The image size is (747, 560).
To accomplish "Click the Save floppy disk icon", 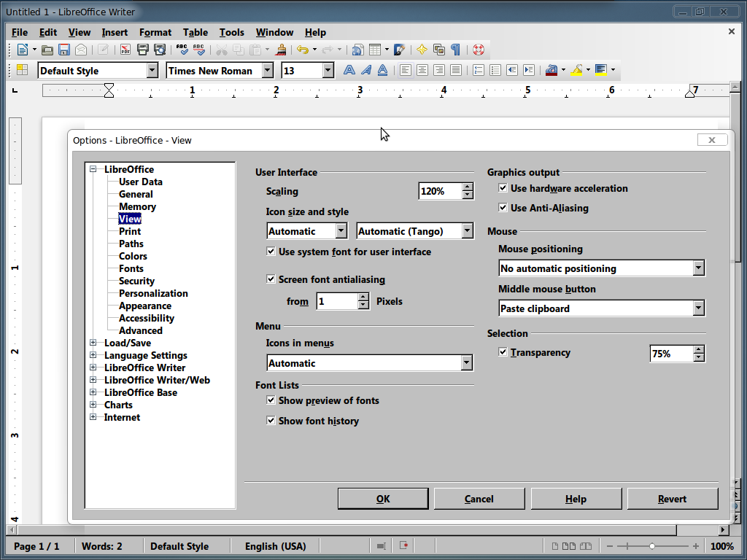I will pos(64,50).
